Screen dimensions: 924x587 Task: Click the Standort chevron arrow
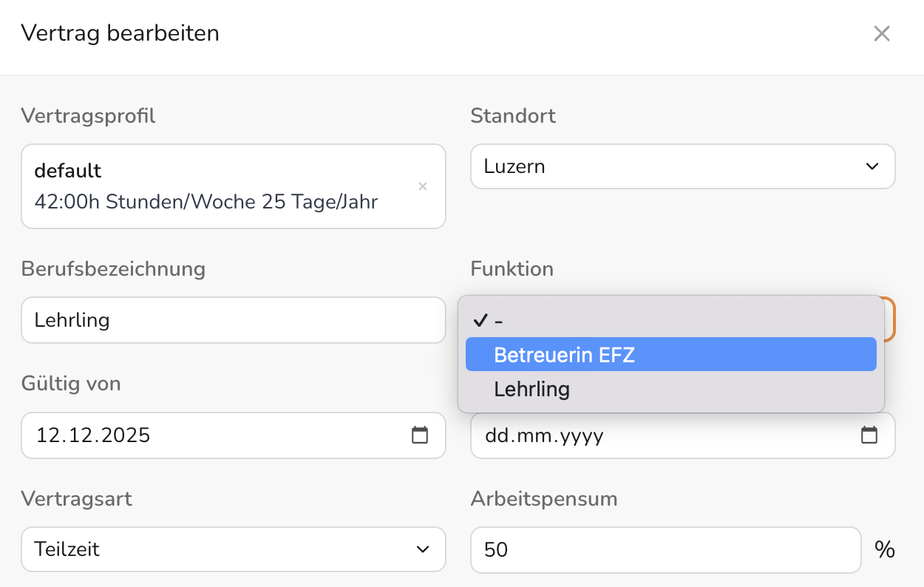[x=872, y=166]
